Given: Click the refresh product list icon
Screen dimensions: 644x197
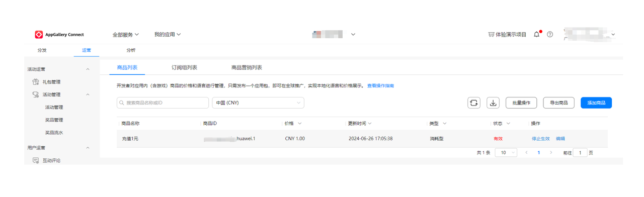Looking at the screenshot, I should (x=474, y=103).
